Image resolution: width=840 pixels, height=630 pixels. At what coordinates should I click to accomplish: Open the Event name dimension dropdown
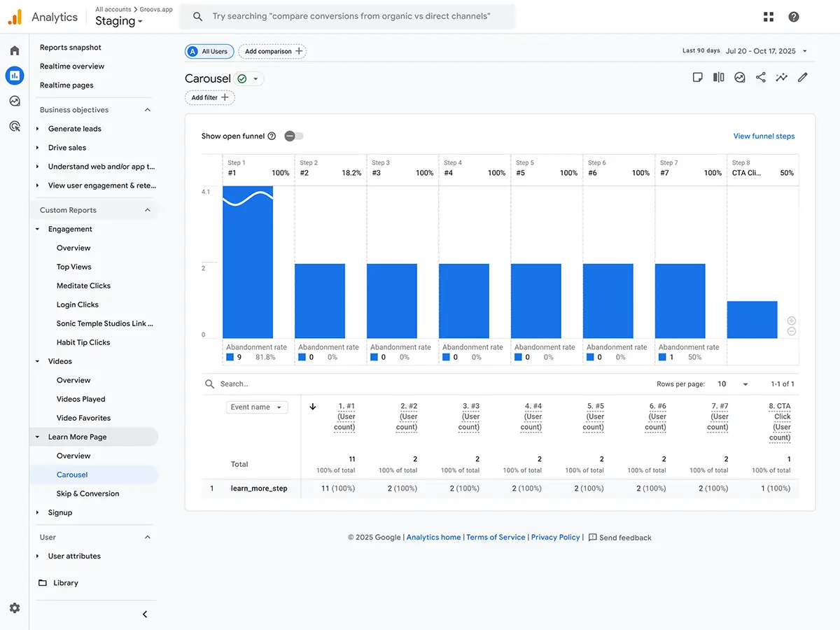click(257, 407)
